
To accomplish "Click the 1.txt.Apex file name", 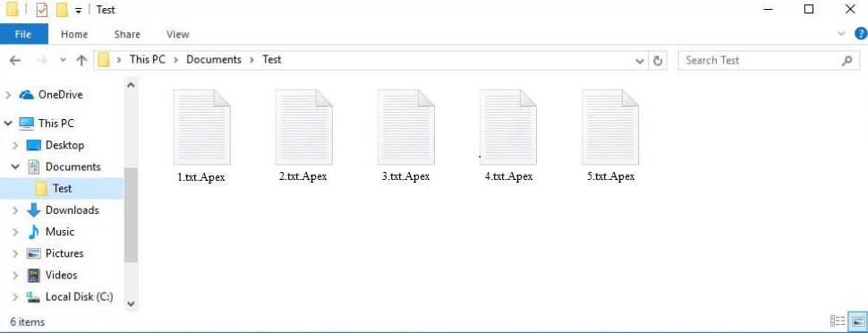I will pyautogui.click(x=201, y=177).
